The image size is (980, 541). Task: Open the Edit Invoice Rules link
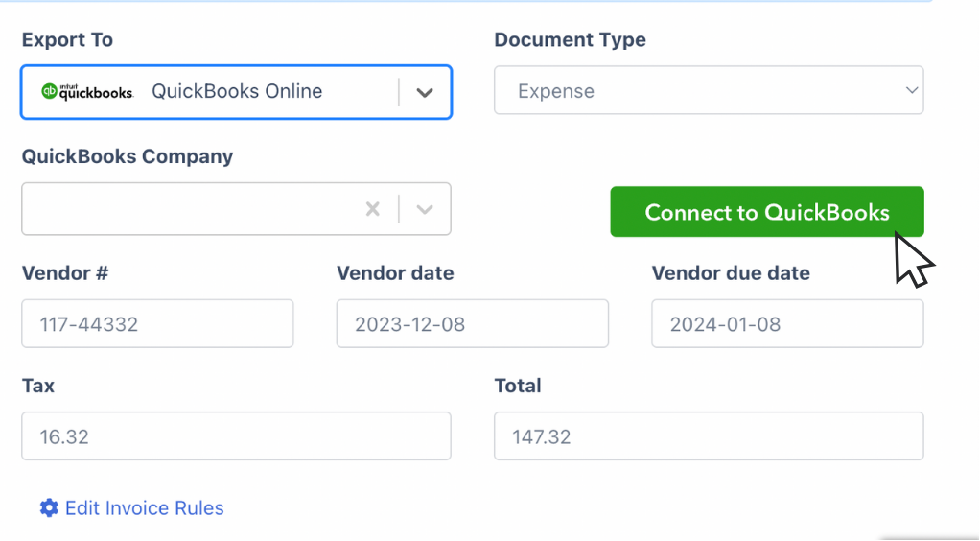[144, 508]
